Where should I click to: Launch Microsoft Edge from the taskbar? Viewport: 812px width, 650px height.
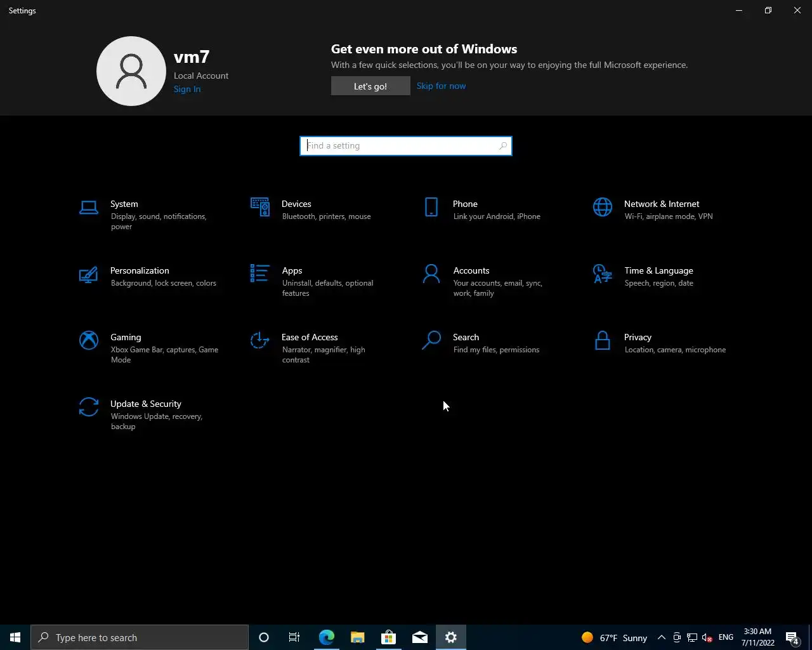click(326, 637)
